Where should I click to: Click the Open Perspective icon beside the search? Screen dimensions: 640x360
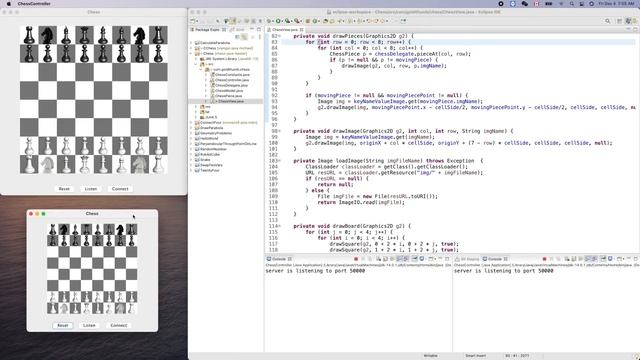(619, 21)
